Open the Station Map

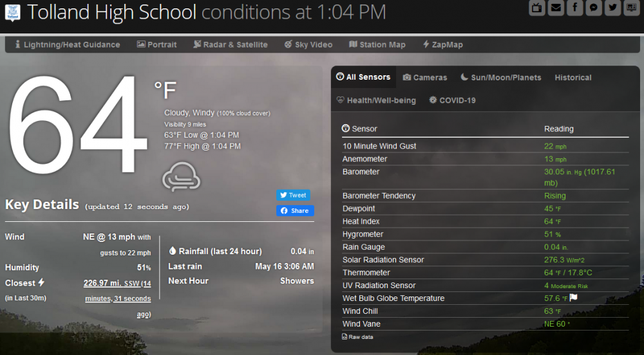click(377, 44)
